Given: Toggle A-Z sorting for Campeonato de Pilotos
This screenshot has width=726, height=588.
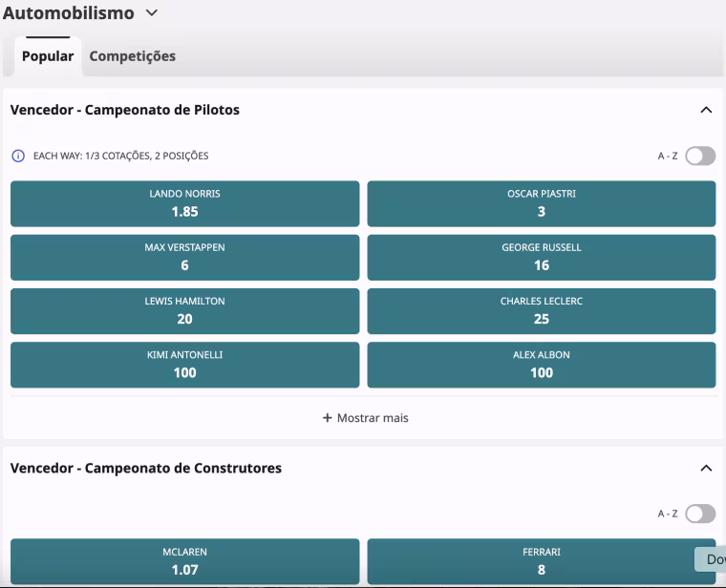Looking at the screenshot, I should [x=700, y=156].
